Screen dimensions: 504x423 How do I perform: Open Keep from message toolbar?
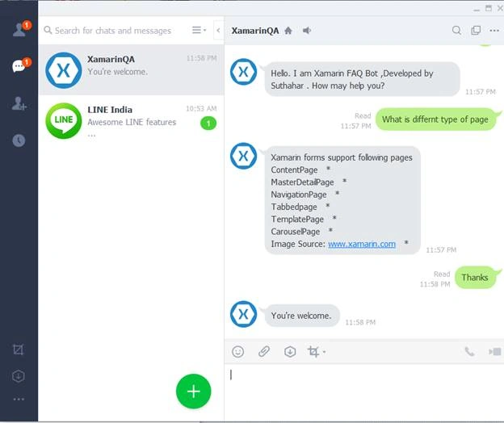point(290,352)
